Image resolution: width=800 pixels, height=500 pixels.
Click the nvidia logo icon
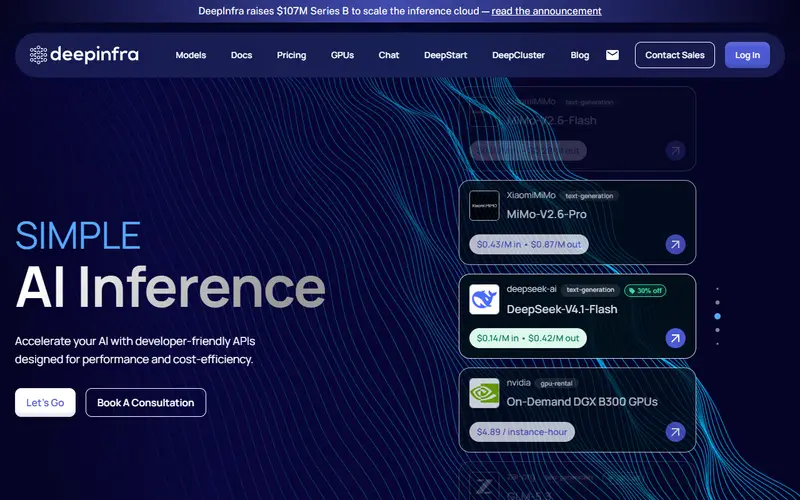pos(484,393)
